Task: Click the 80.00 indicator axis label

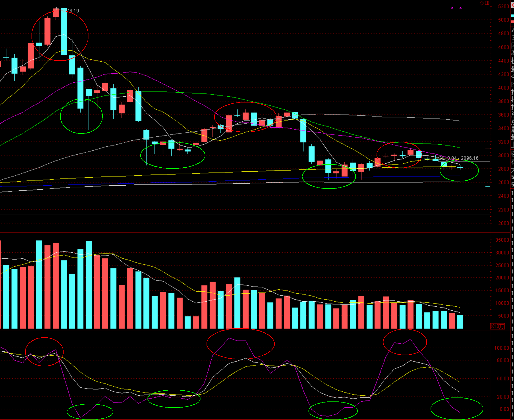Action: (x=503, y=360)
